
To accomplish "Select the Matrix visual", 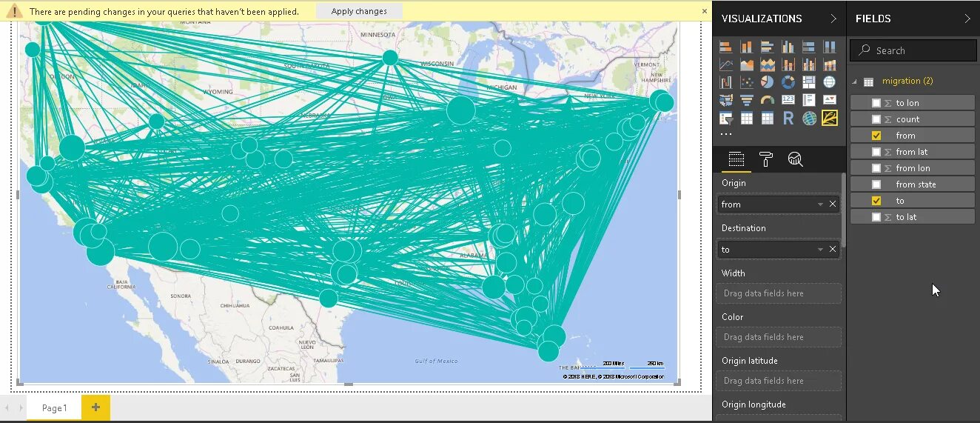I will 767,118.
